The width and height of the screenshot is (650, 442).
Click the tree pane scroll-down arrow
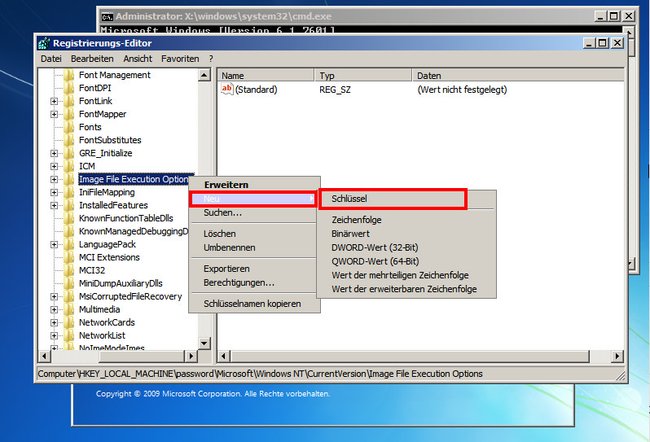(204, 343)
